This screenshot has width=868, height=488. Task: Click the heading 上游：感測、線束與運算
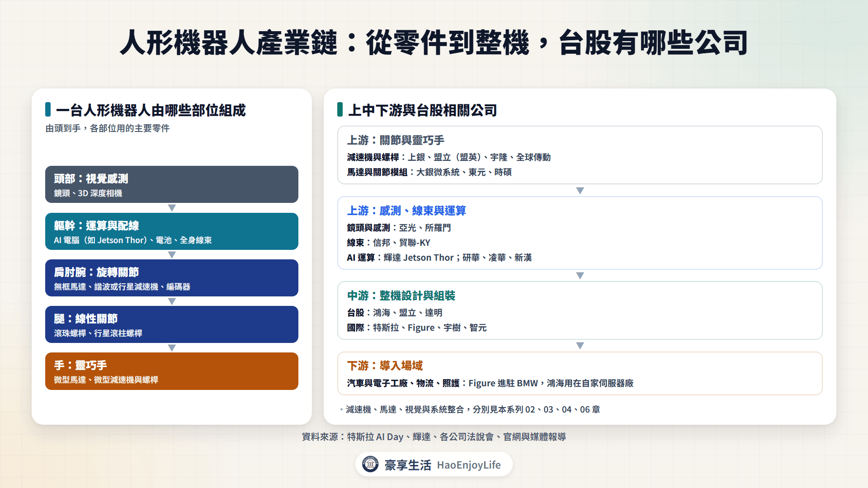(x=406, y=211)
